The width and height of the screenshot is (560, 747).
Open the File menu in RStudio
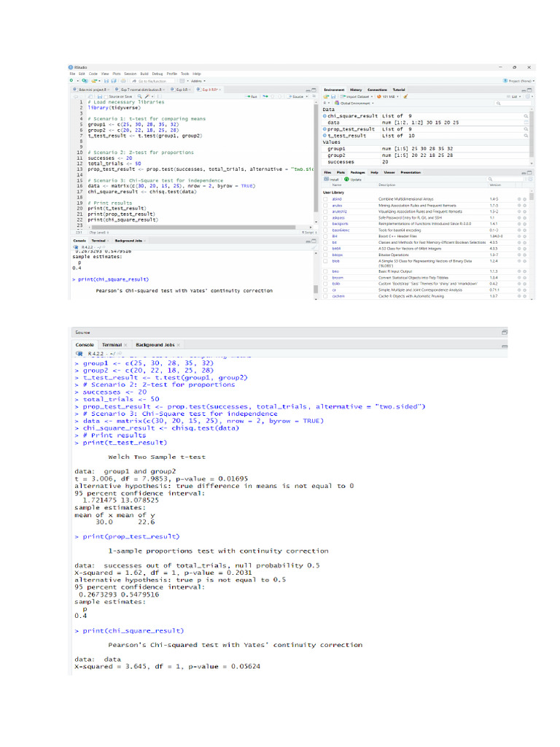72,74
